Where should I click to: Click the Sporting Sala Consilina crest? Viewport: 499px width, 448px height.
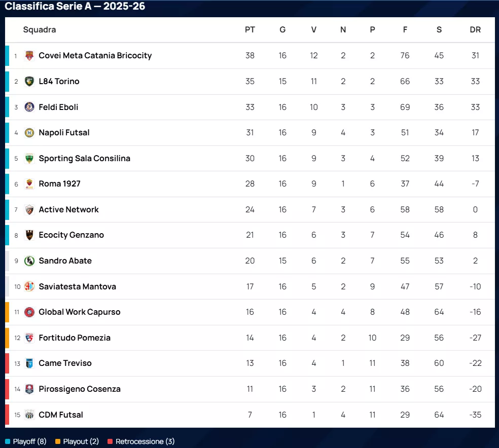pos(29,159)
